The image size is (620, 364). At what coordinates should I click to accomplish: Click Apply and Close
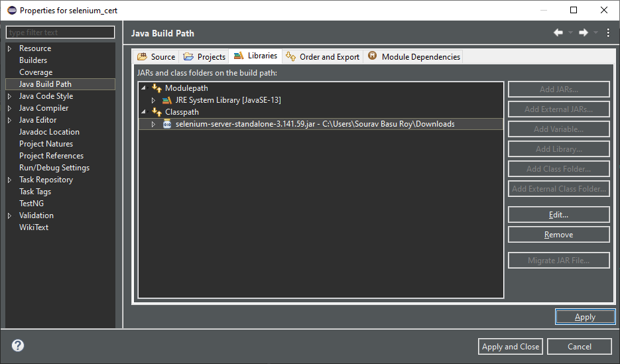pyautogui.click(x=511, y=347)
